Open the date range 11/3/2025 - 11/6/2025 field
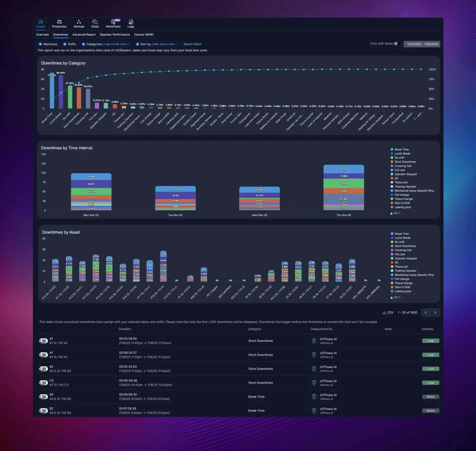The height and width of the screenshot is (451, 476). pos(422,44)
